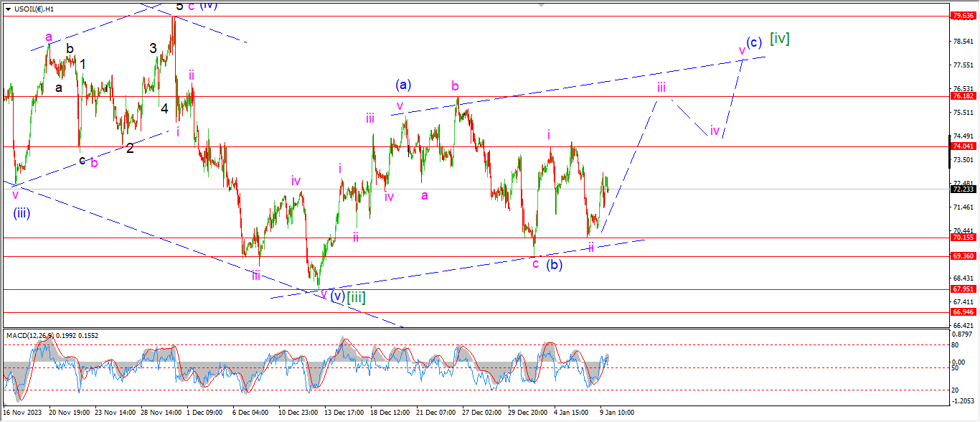Screen dimensions: 980x422
Task: Select the 79.636 red price label
Action: pyautogui.click(x=962, y=16)
